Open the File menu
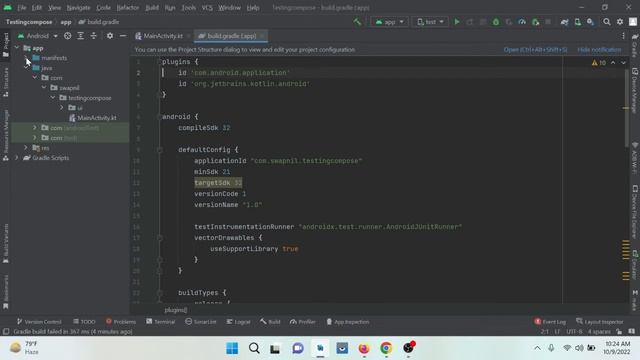This screenshot has height=360, width=640. 21,8
